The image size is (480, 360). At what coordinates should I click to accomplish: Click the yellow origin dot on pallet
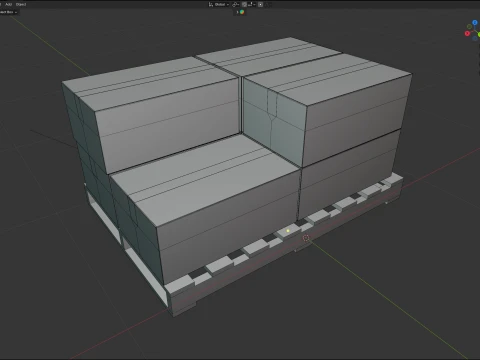pyautogui.click(x=288, y=231)
